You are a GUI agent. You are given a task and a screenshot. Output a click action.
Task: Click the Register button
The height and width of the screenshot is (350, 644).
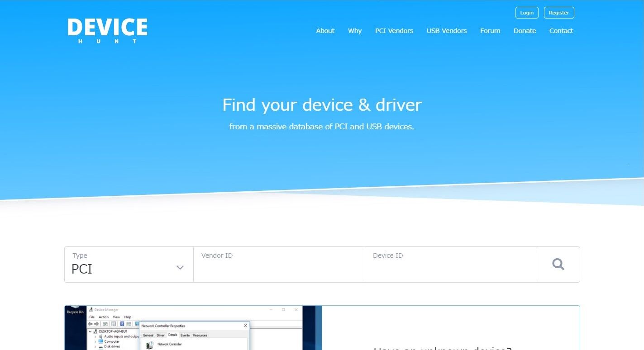pos(559,13)
